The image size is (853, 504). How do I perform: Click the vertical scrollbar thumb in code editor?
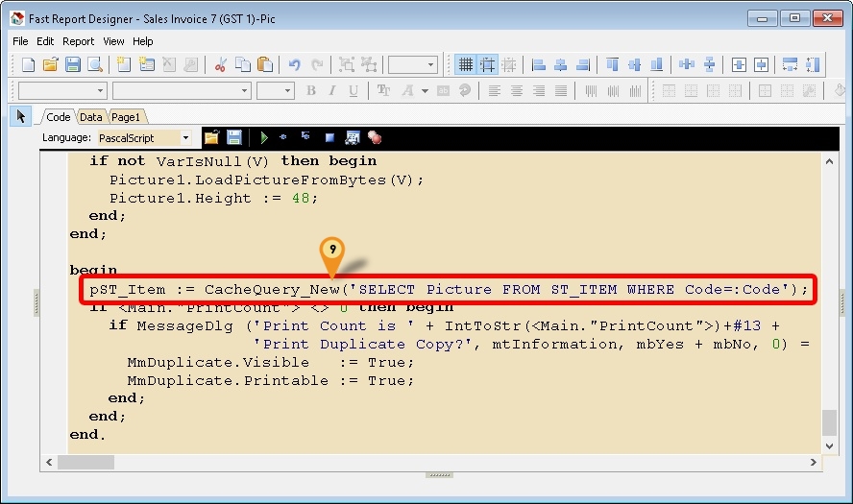tap(829, 422)
